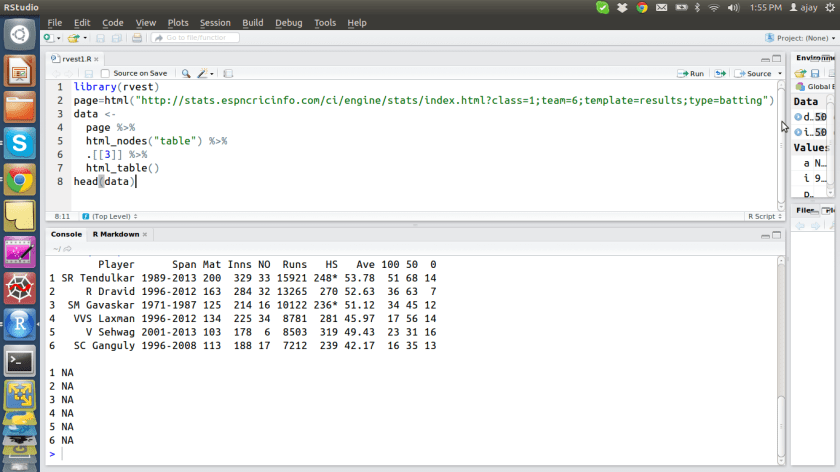Viewport: 840px width, 472px height.
Task: Click the 1:55 PM clock
Action: click(x=766, y=8)
